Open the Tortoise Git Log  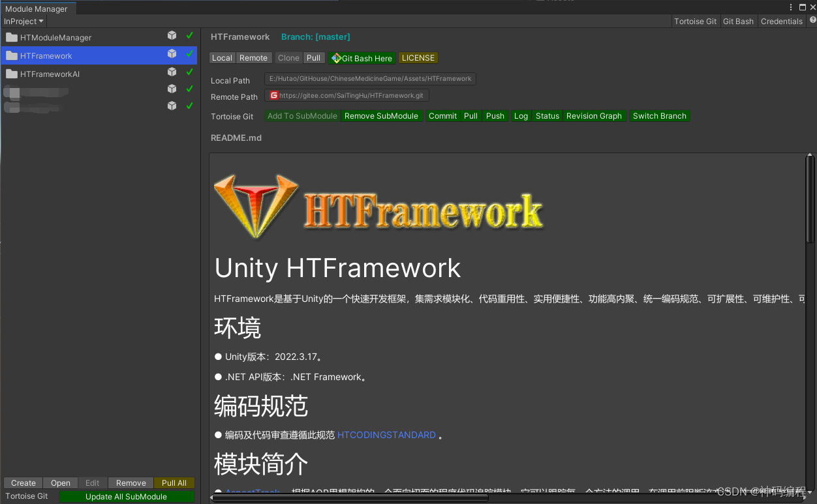521,116
